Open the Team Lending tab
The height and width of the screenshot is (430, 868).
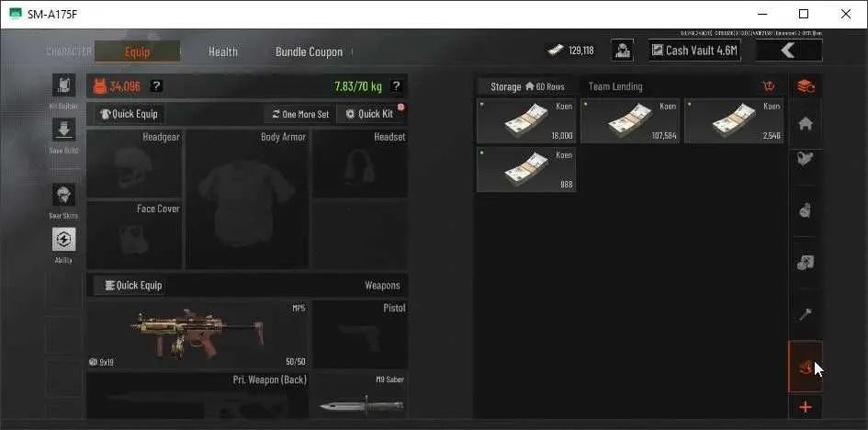click(x=615, y=87)
